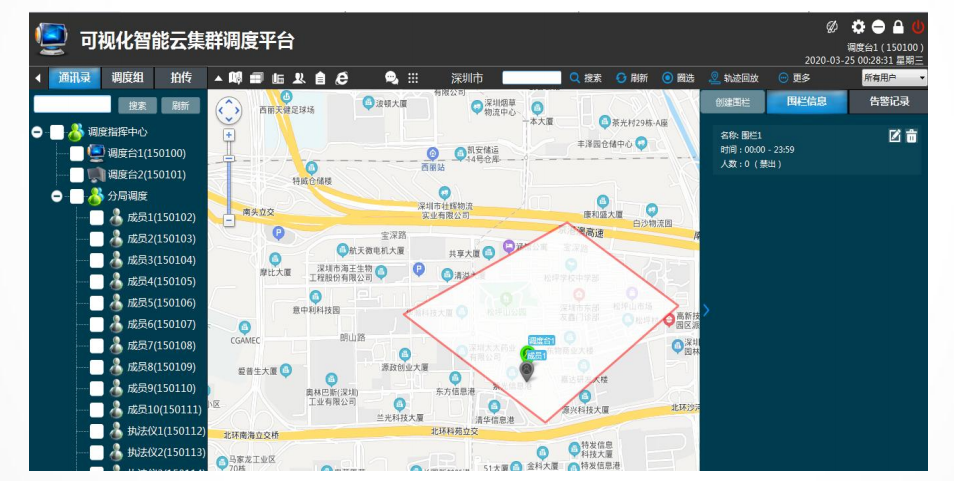
Task: Click the red power logout icon
Action: point(918,27)
